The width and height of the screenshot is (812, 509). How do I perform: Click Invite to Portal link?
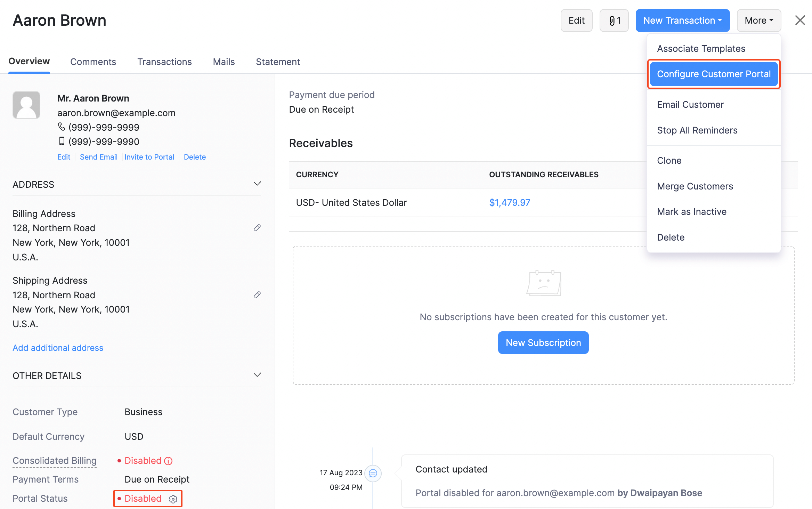149,157
